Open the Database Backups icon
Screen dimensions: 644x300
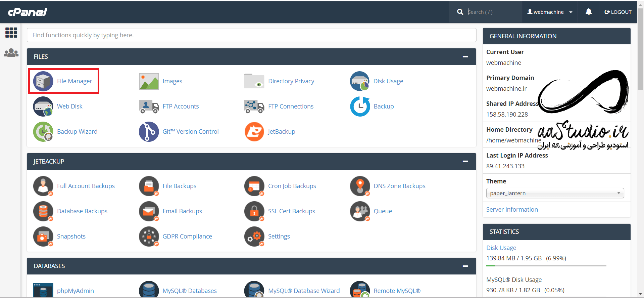click(43, 211)
